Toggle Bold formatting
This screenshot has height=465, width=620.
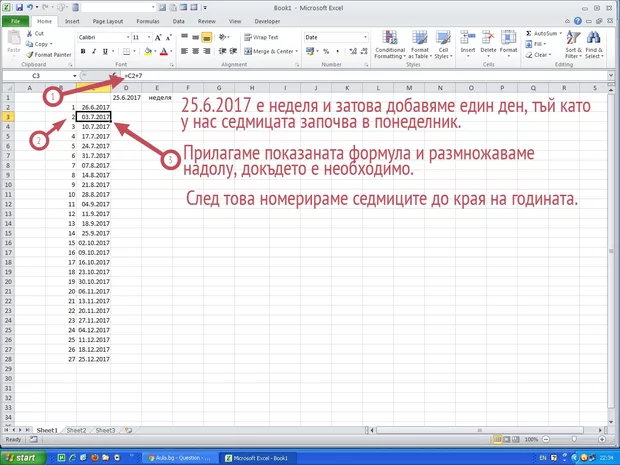[x=83, y=51]
